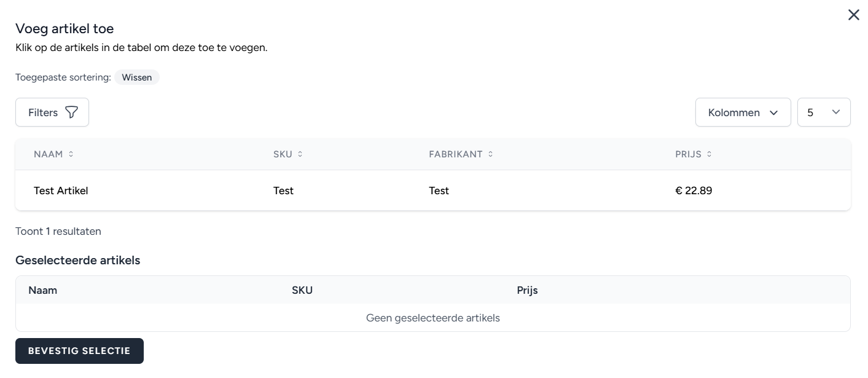Click the price € 22.89 in the table

click(694, 191)
